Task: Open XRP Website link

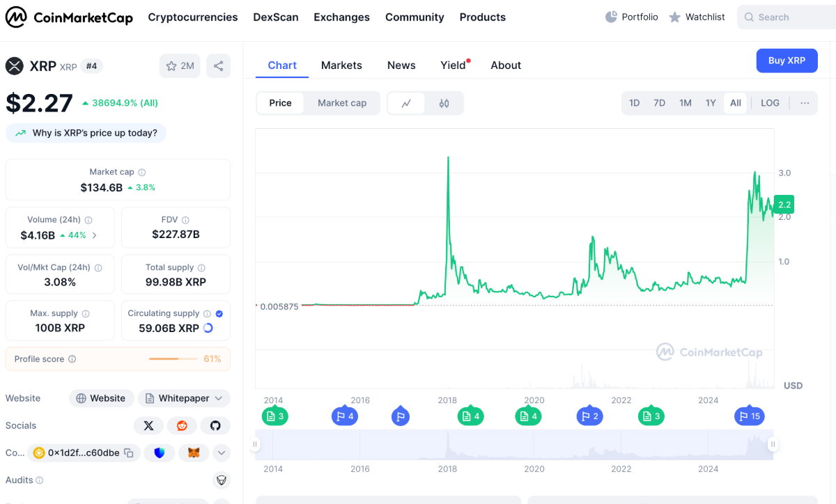Action: [x=102, y=398]
